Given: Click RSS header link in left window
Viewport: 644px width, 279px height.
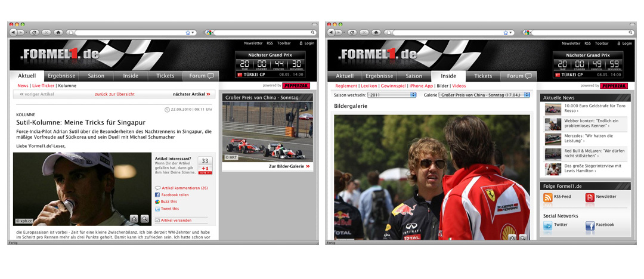Looking at the screenshot, I should pyautogui.click(x=270, y=43).
